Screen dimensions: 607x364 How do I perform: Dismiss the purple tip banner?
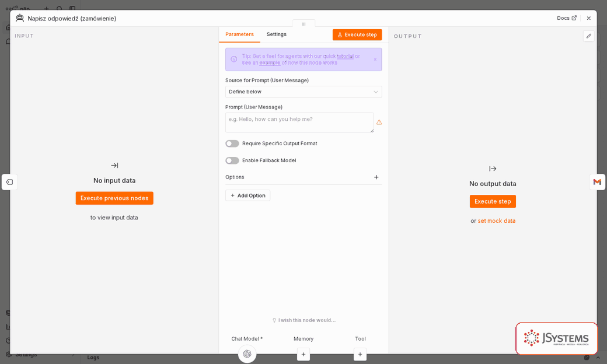point(375,60)
